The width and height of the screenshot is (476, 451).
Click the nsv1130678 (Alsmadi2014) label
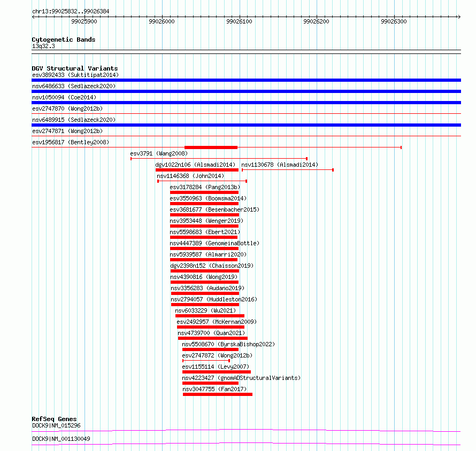click(x=280, y=165)
